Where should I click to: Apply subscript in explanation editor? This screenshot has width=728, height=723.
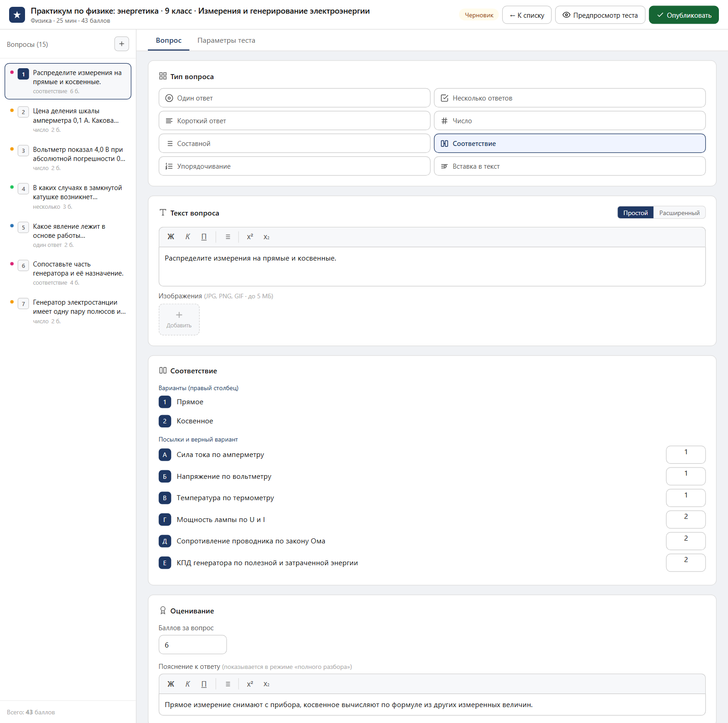click(x=267, y=684)
